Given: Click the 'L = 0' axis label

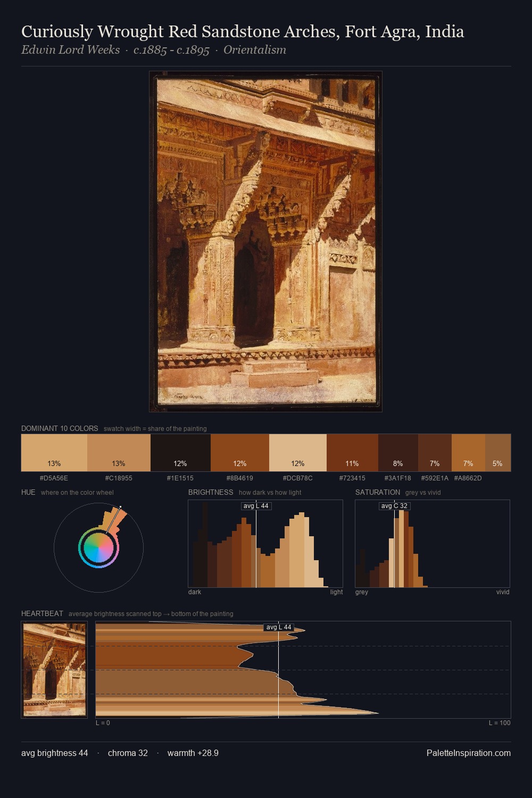Looking at the screenshot, I should pos(103,723).
